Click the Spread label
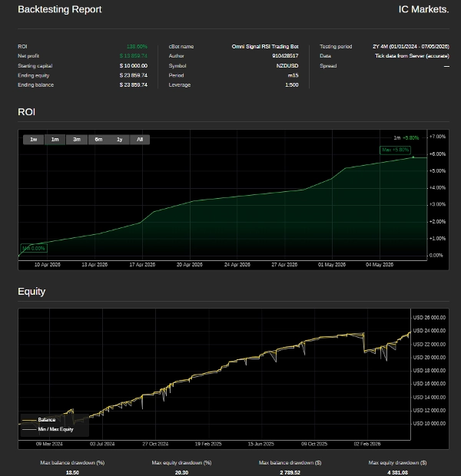Image resolution: width=461 pixels, height=476 pixels. click(x=328, y=66)
